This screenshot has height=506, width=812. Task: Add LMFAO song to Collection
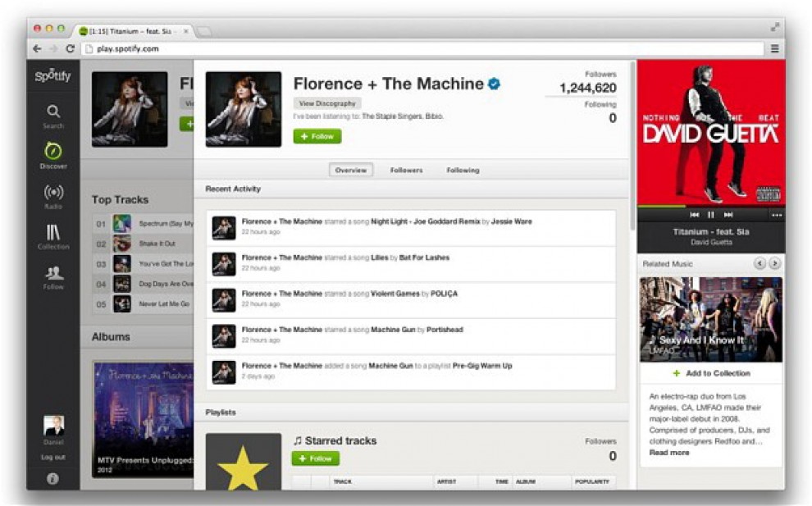[x=711, y=373]
